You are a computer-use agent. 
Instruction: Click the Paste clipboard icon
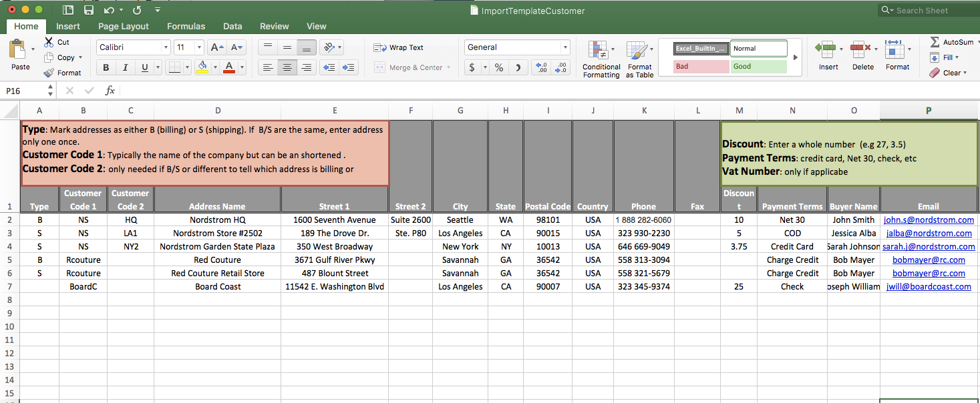tap(18, 50)
